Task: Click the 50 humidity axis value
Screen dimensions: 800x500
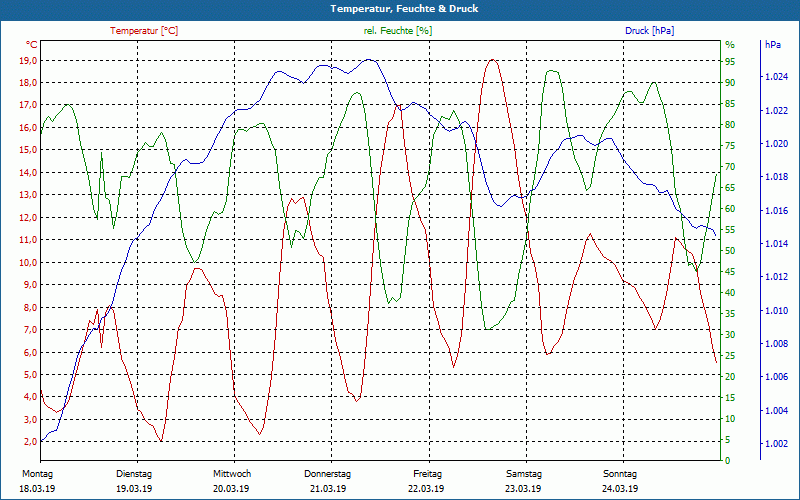Action: point(730,251)
